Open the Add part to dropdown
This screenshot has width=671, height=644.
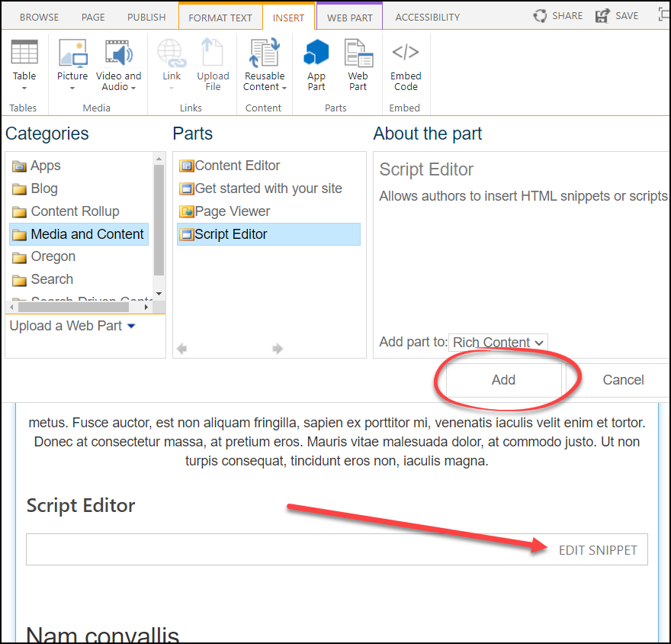498,343
